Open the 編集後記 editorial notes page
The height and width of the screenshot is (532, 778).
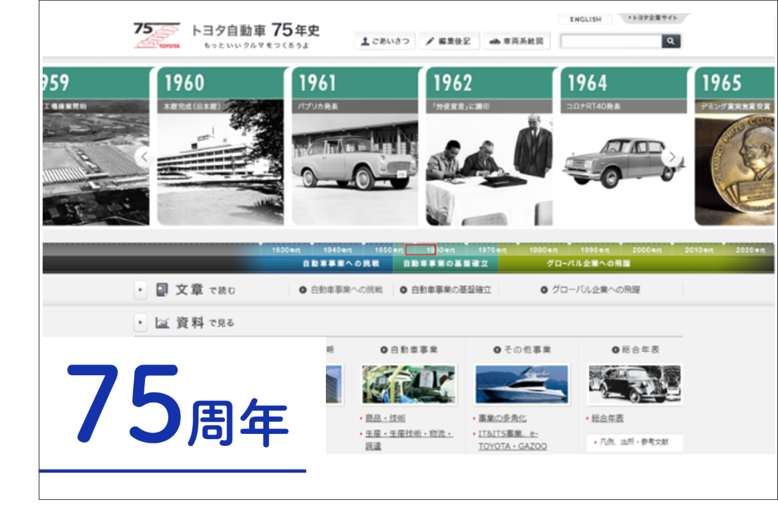449,41
